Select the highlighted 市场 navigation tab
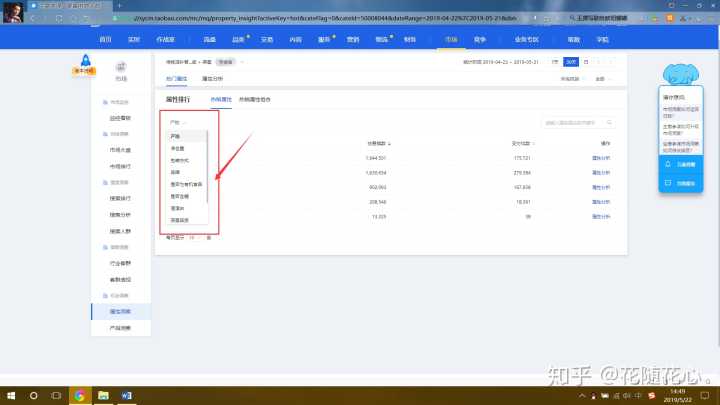 coord(451,39)
